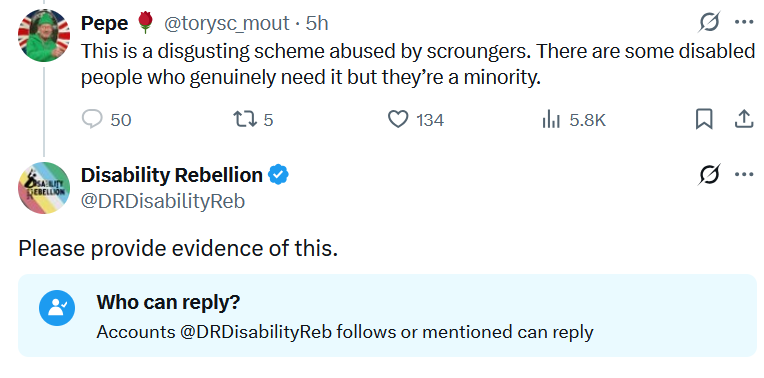
Task: Click @DRDisabilityReb mention in reply notice
Action: 256,332
